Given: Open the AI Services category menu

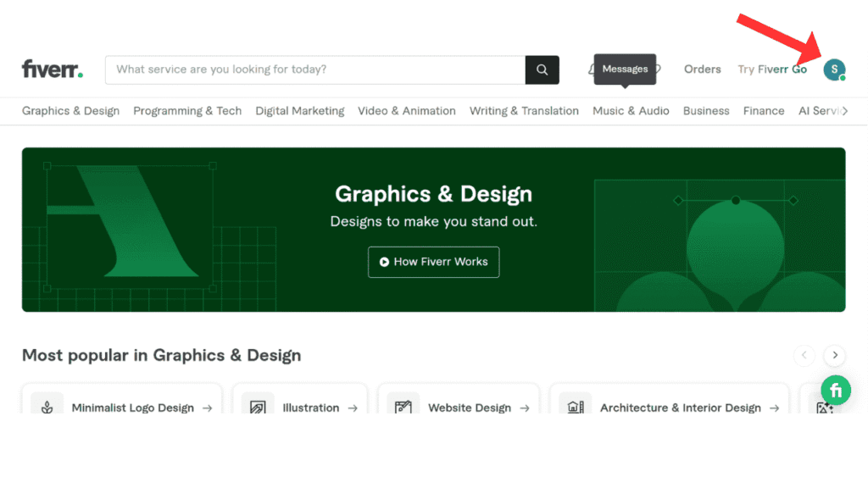Looking at the screenshot, I should click(820, 111).
